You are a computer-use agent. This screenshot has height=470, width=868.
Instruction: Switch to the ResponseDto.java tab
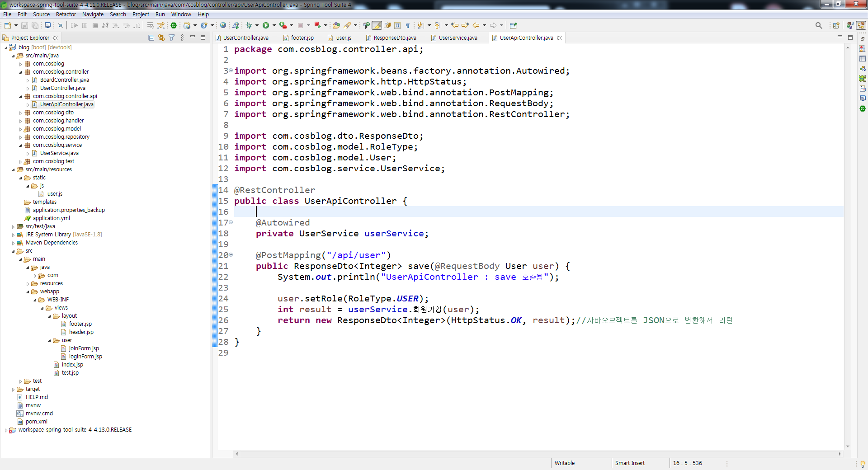click(395, 38)
